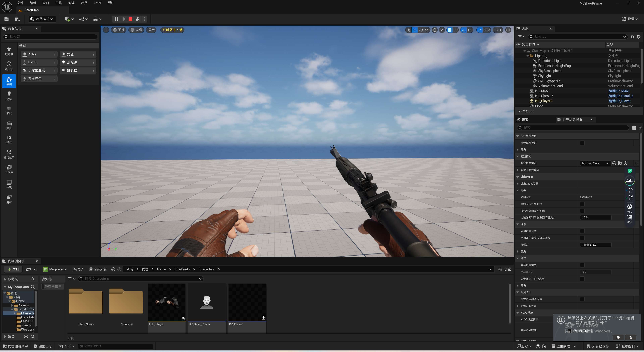This screenshot has height=352, width=644.
Task: Open the viewport hamburger options menu
Action: pyautogui.click(x=106, y=30)
